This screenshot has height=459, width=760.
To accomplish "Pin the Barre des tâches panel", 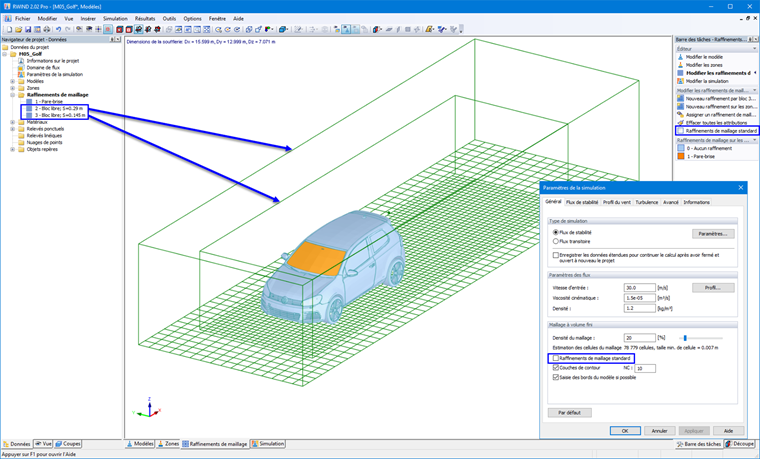I will point(750,39).
